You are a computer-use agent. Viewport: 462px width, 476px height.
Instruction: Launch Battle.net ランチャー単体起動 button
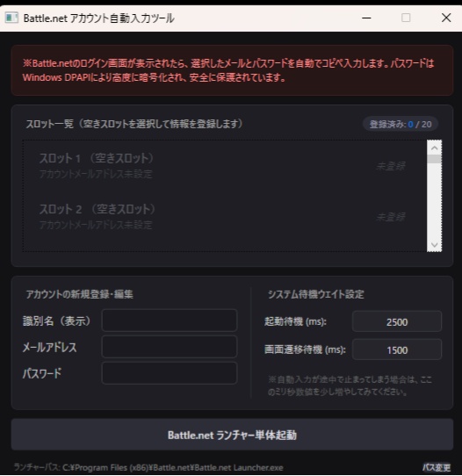tap(232, 435)
